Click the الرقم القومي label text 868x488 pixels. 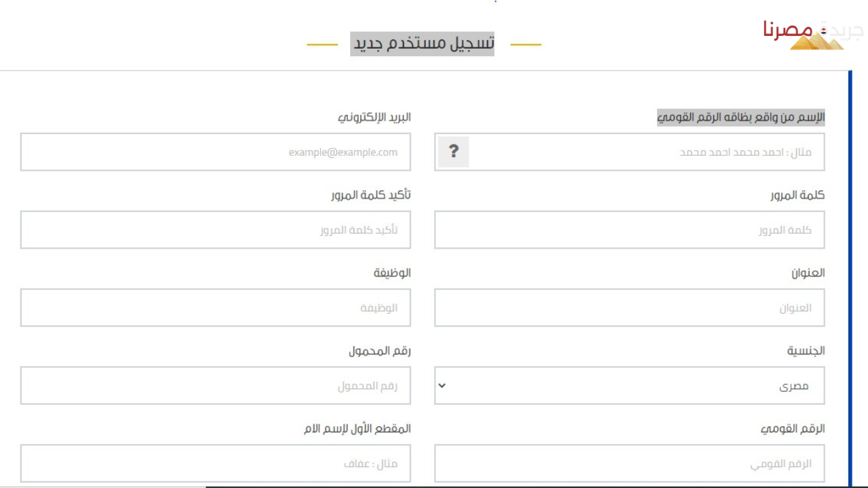793,429
